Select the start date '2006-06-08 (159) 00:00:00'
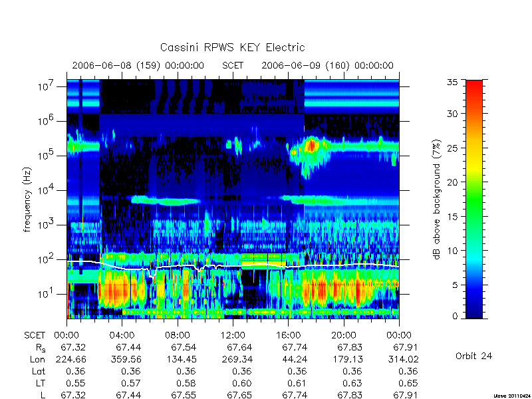 [x=138, y=65]
